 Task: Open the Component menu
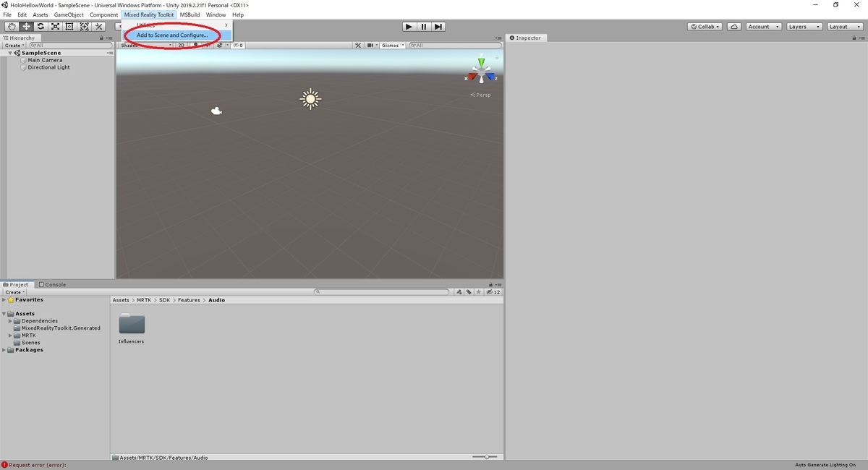point(103,14)
